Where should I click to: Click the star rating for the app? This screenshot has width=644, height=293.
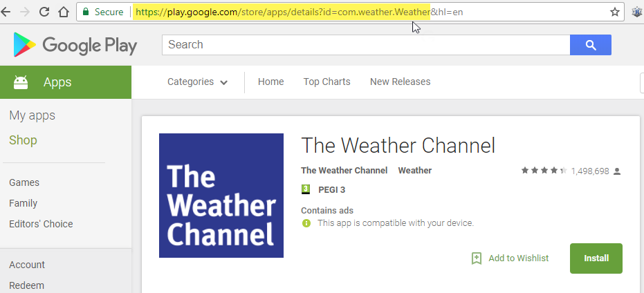coord(544,171)
